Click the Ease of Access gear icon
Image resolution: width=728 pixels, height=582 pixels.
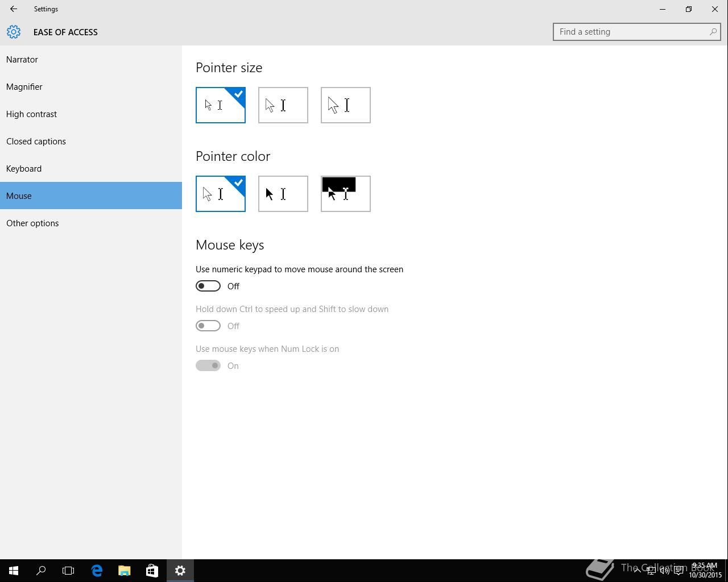pyautogui.click(x=14, y=32)
